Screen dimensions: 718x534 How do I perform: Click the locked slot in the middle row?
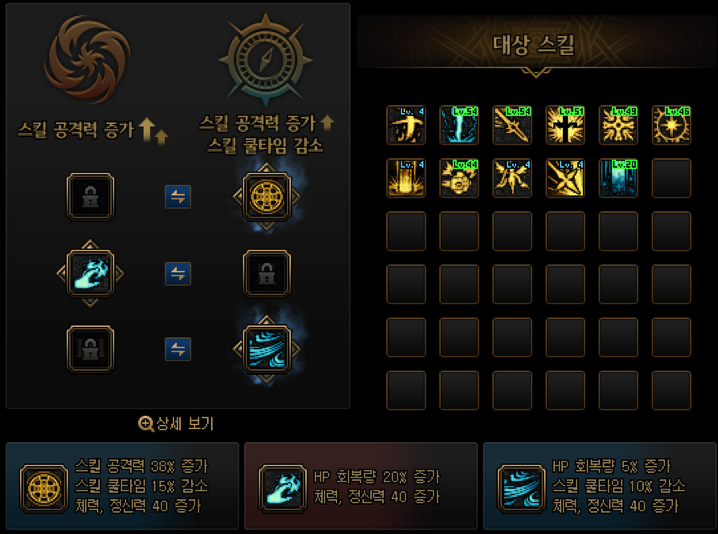(267, 273)
